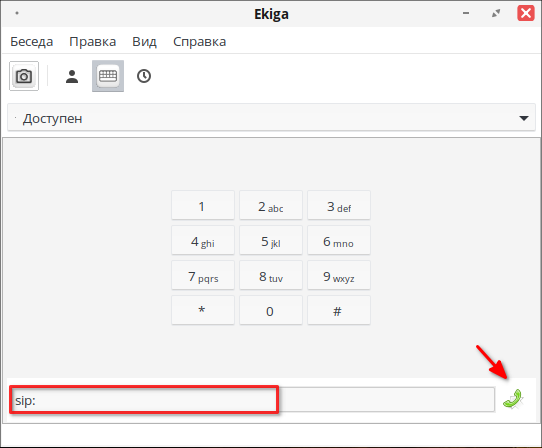Click the camera preview icon in toolbar

pos(24,76)
